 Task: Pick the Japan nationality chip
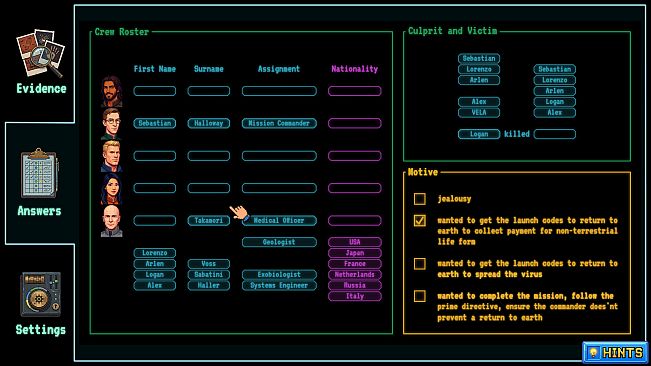click(355, 253)
